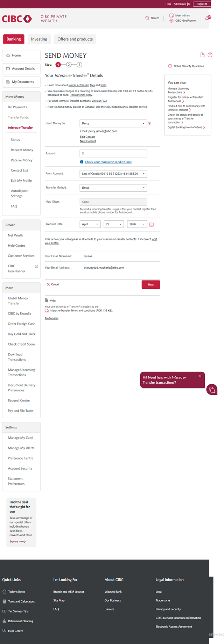Open Branch and ATM Locator footer link

coord(69,592)
